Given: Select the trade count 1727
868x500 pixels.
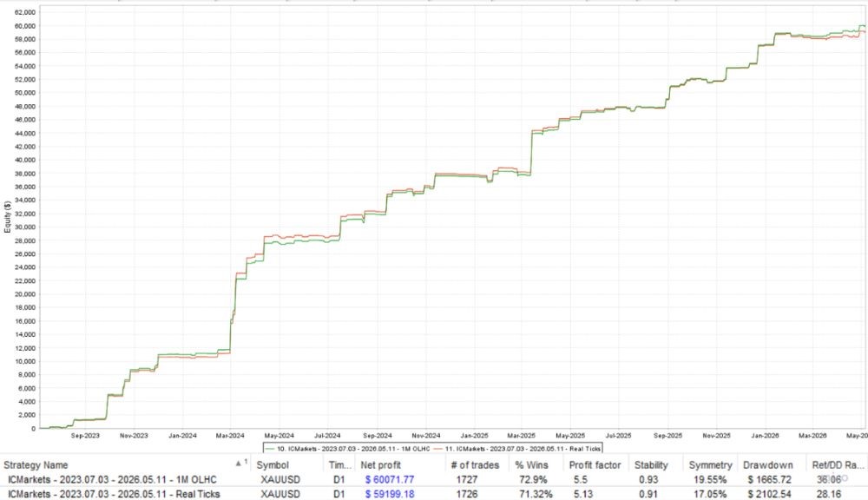Looking at the screenshot, I should point(467,479).
